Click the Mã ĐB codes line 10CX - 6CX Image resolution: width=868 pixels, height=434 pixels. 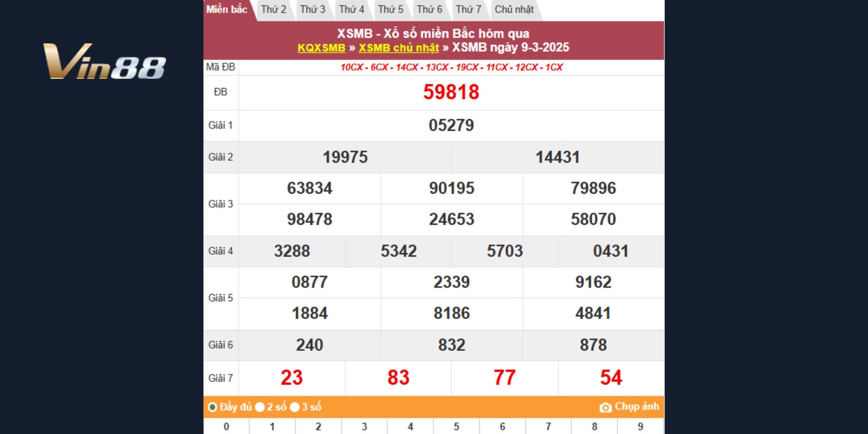(451, 67)
